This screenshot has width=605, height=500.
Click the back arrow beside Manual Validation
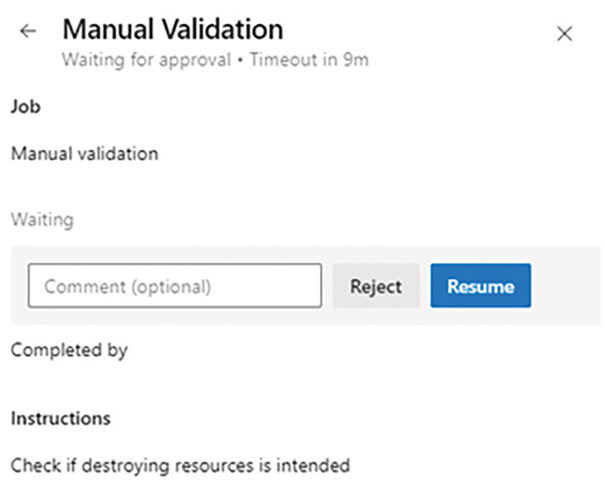28,32
